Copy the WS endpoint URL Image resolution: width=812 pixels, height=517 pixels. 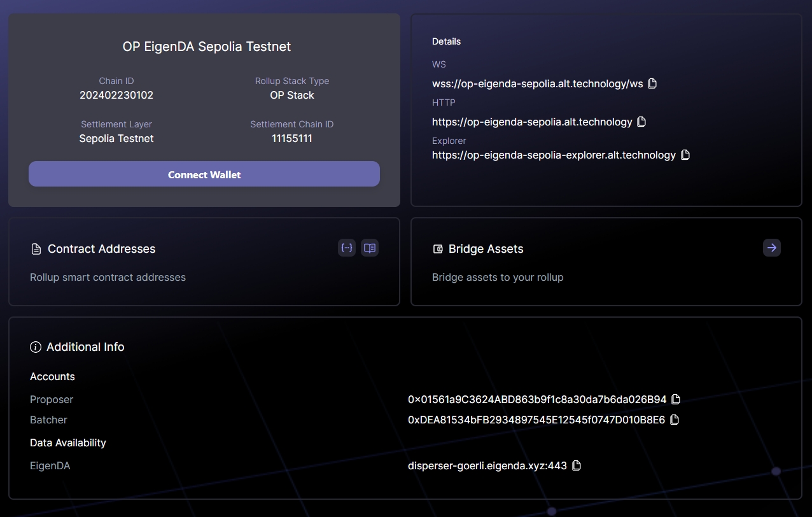pos(652,83)
